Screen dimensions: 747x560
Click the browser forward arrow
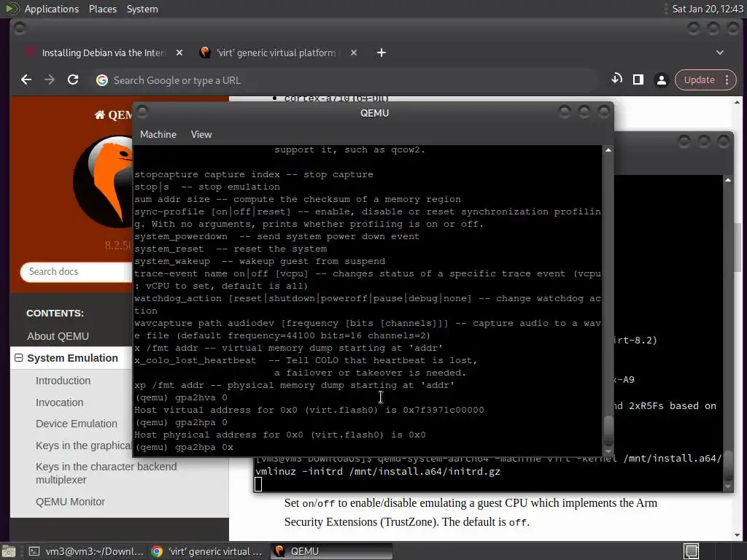click(50, 80)
